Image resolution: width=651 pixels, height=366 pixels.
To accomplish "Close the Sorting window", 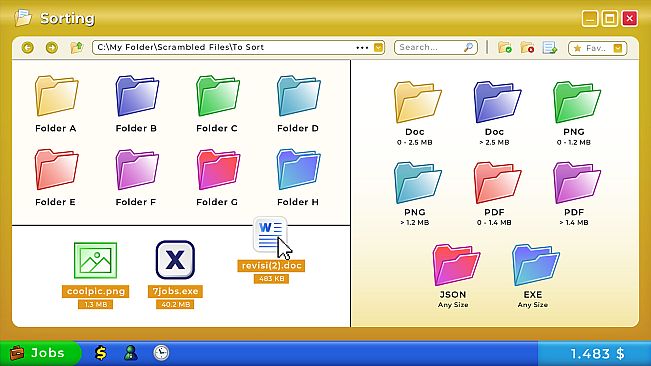I will point(629,19).
